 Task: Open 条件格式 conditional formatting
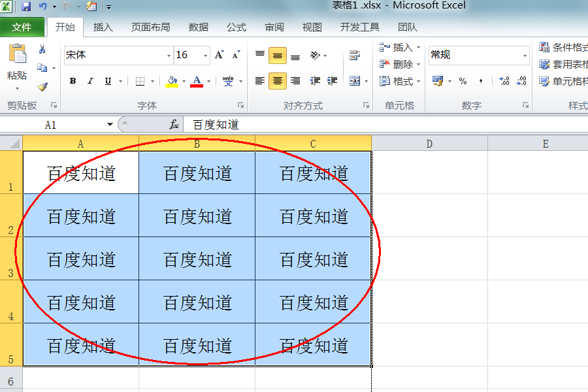(x=563, y=47)
